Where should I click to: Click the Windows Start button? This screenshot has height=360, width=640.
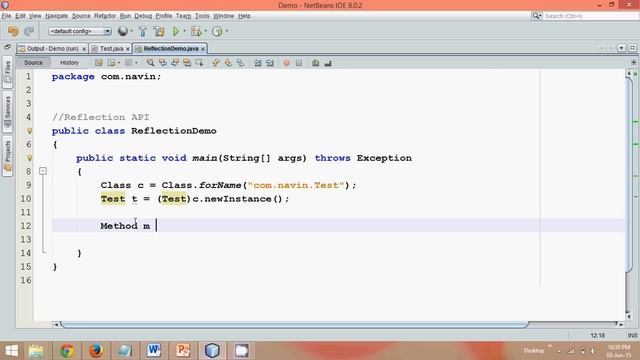(x=11, y=351)
